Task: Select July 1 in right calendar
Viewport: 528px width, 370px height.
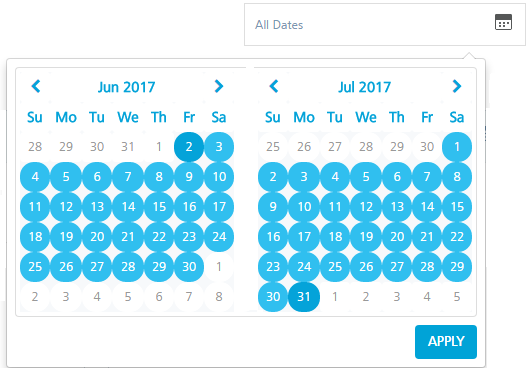Action: pos(457,147)
